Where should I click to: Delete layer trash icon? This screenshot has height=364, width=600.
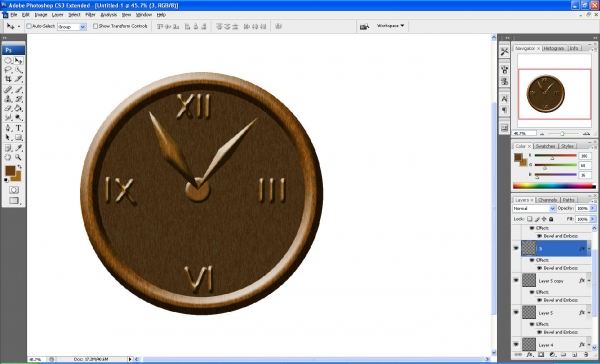tap(586, 355)
